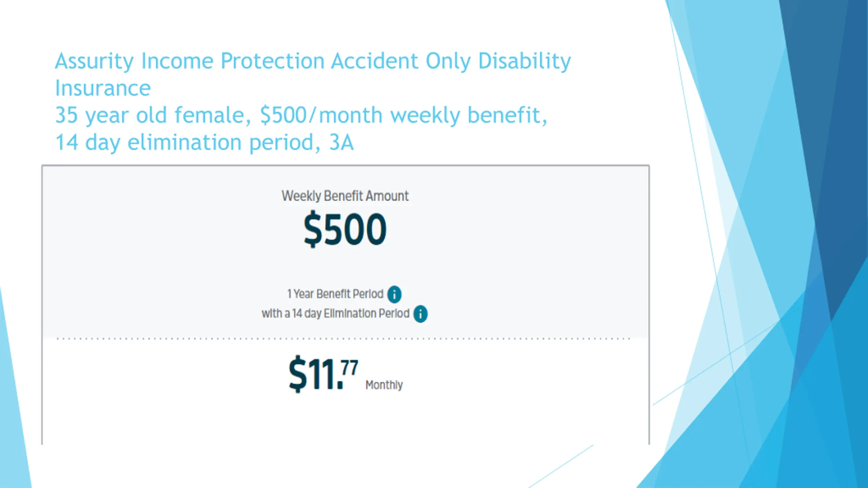868x488 pixels.
Task: Click the dotted divider line in the quote card
Action: (x=343, y=339)
